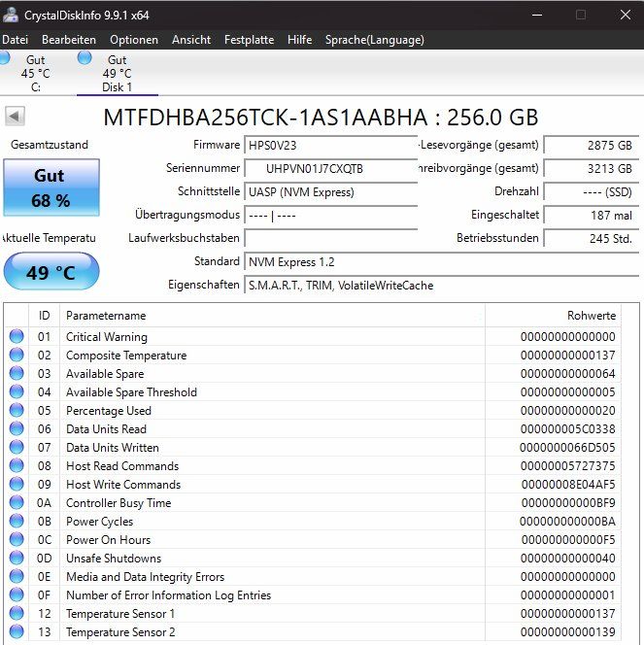Click the status orb of Host Write Commands
Viewport: 644px width, 645px height.
pos(17,484)
